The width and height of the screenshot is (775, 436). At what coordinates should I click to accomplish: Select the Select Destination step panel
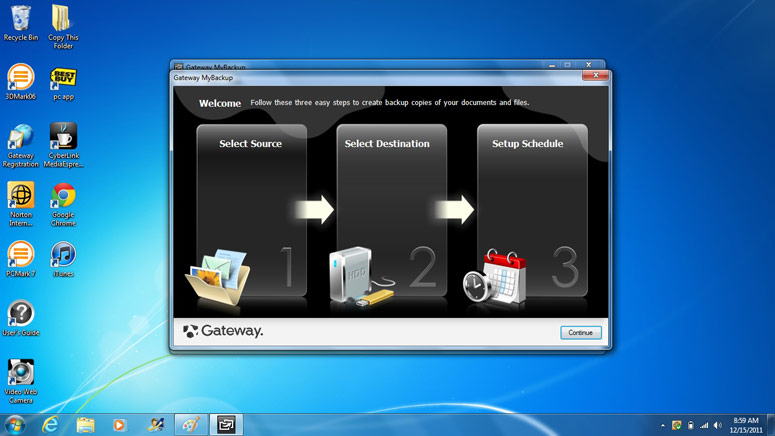coord(392,210)
